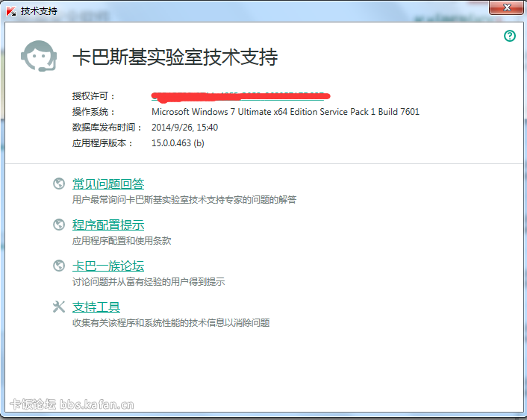This screenshot has width=527, height=420.
Task: Click the 数据库发布时间 label
Action: coord(107,128)
